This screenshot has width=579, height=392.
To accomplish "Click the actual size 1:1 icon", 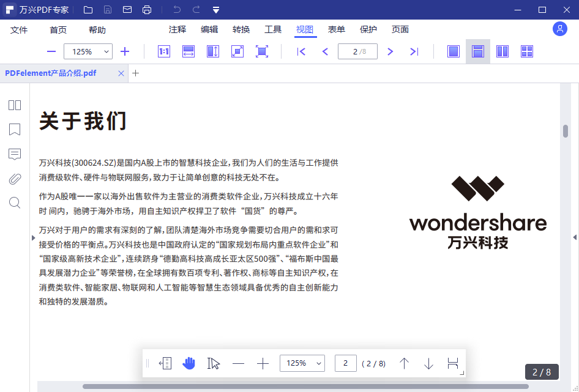I will tap(163, 51).
